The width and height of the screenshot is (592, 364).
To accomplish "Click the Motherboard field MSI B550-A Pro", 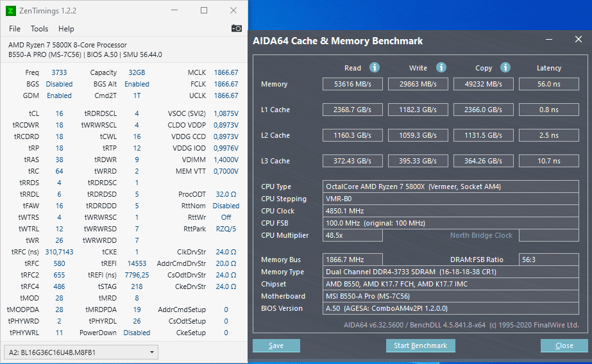I will 451,296.
